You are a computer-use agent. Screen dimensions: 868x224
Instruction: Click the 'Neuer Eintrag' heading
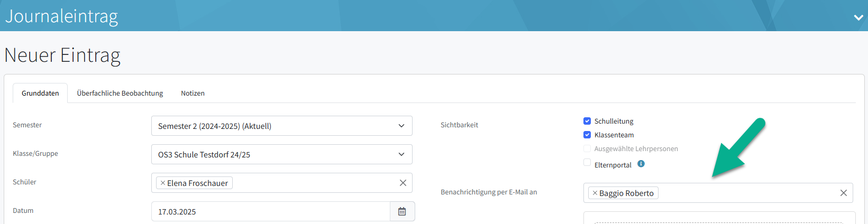[x=62, y=55]
